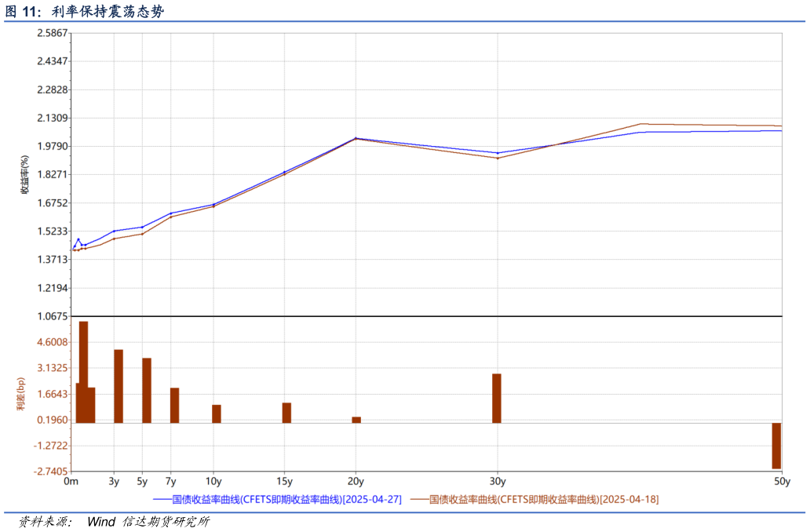Screen dimensions: 810x532
Task: Click the 50y label on the x-axis
Action: 782,481
